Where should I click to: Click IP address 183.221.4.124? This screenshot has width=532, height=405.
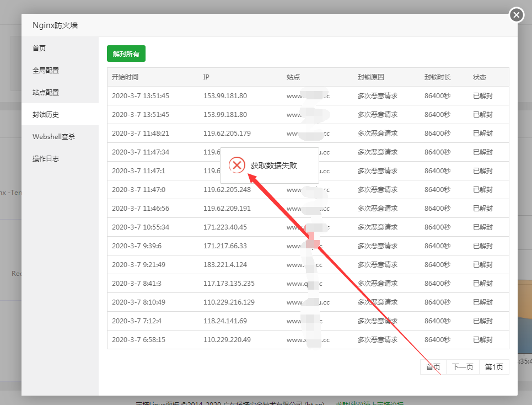(225, 265)
